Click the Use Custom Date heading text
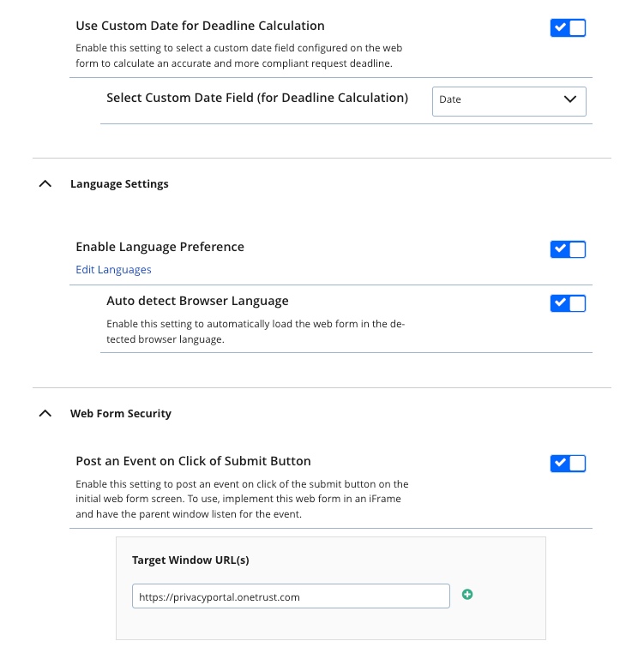 click(x=200, y=26)
